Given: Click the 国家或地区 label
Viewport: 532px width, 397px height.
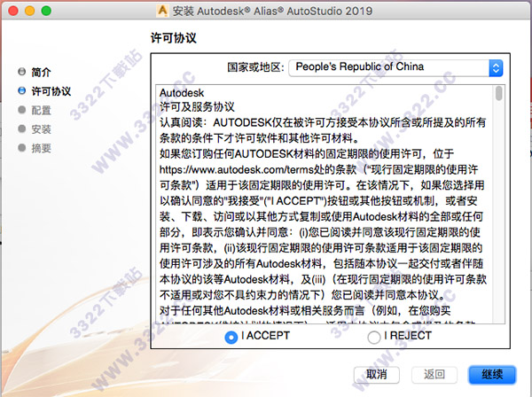Looking at the screenshot, I should (x=255, y=67).
